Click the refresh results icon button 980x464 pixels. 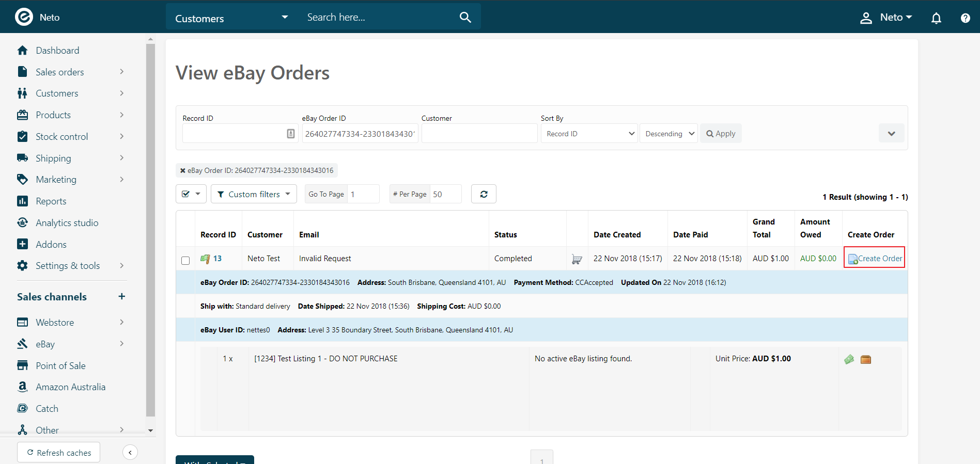(484, 194)
